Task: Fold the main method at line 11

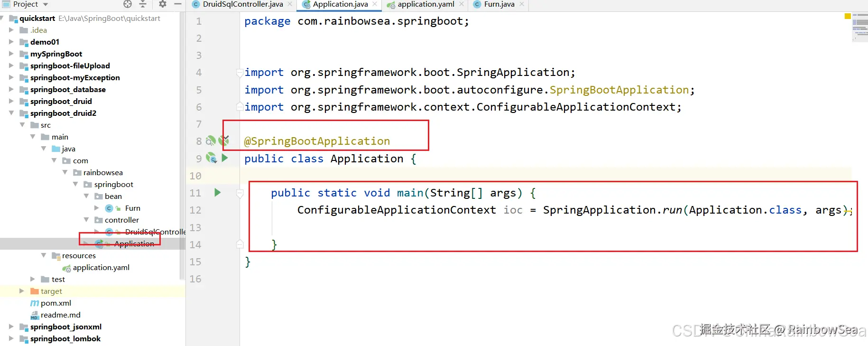Action: (x=240, y=193)
